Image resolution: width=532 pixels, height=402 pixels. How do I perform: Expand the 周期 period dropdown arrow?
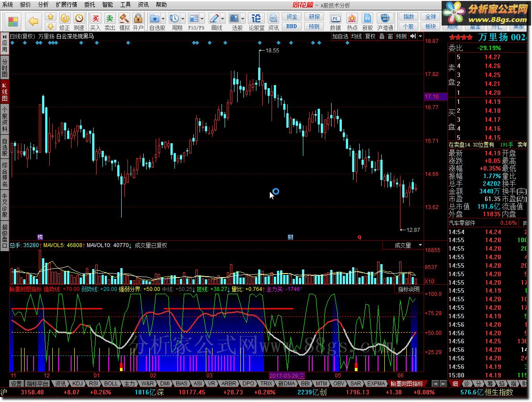click(183, 18)
